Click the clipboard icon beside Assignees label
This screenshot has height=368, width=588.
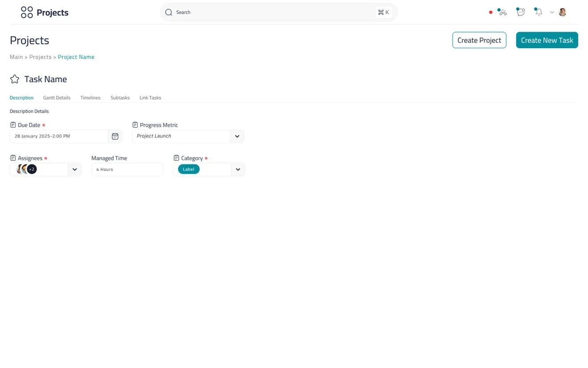[x=13, y=158]
